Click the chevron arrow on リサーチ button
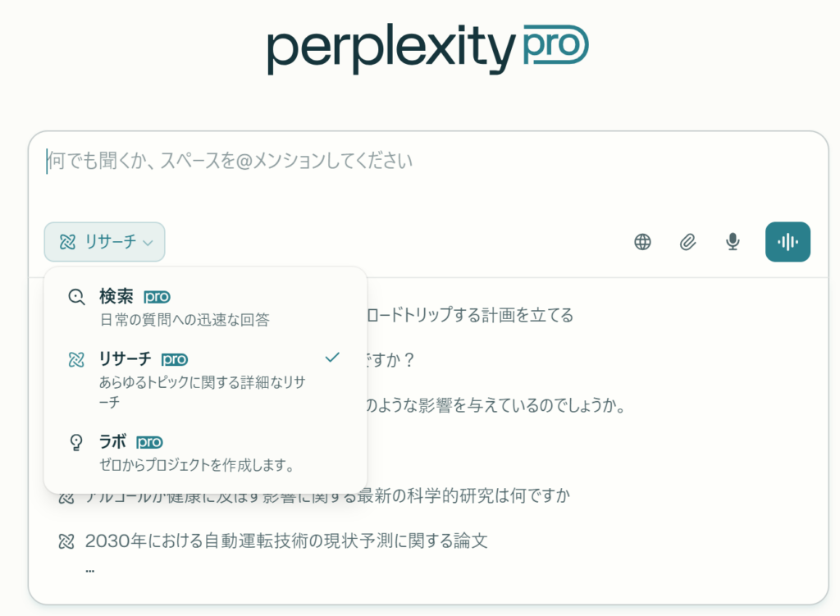Viewport: 840px width, 616px height. [x=148, y=243]
